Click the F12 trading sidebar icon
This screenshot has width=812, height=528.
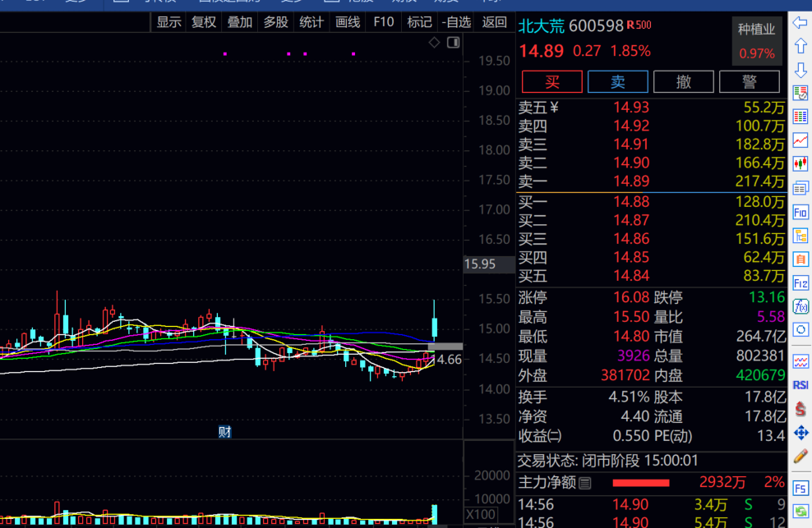(800, 283)
